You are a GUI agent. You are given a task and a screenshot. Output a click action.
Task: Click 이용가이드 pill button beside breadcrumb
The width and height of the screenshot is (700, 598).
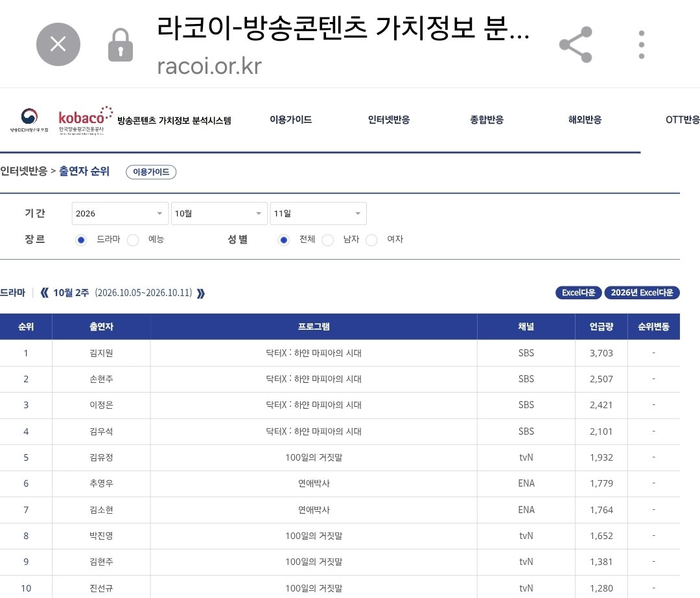click(x=151, y=172)
